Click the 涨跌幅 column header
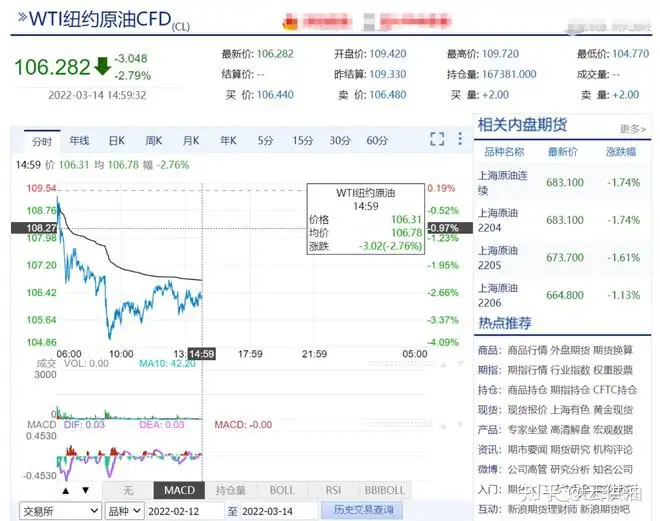 point(621,152)
